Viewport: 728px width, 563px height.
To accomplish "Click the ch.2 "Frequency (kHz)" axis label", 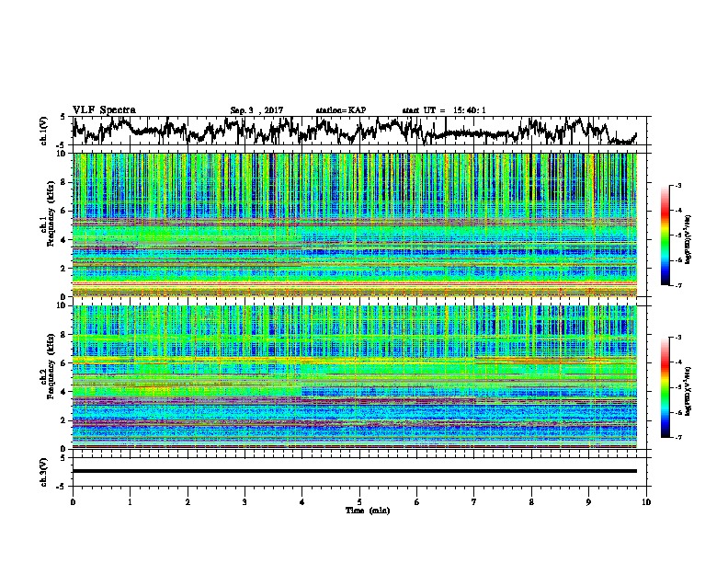I will (51, 366).
